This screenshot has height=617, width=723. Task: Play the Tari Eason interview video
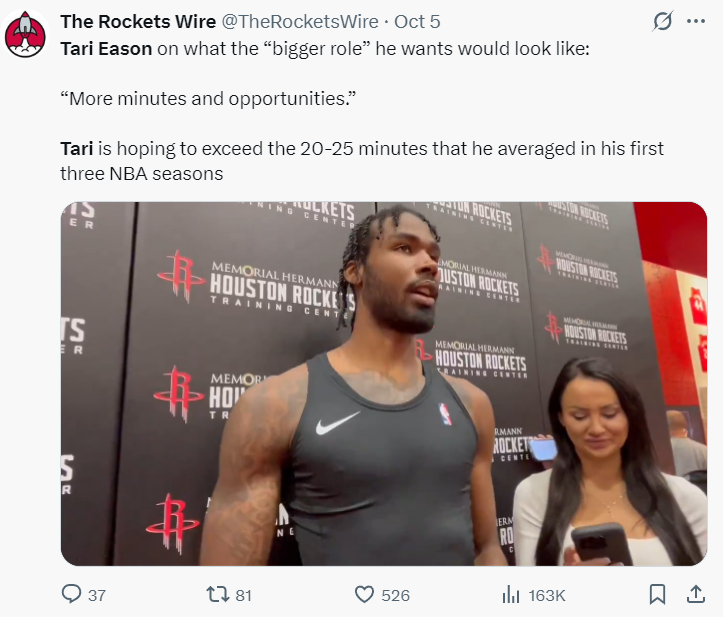[384, 384]
